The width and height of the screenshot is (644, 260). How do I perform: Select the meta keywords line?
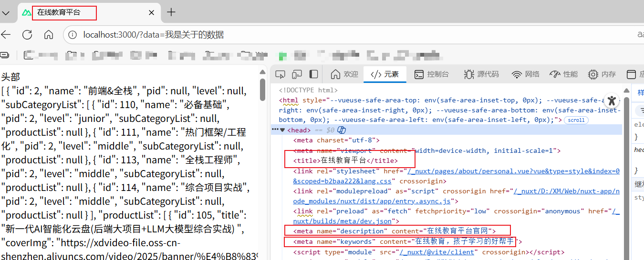pos(408,241)
